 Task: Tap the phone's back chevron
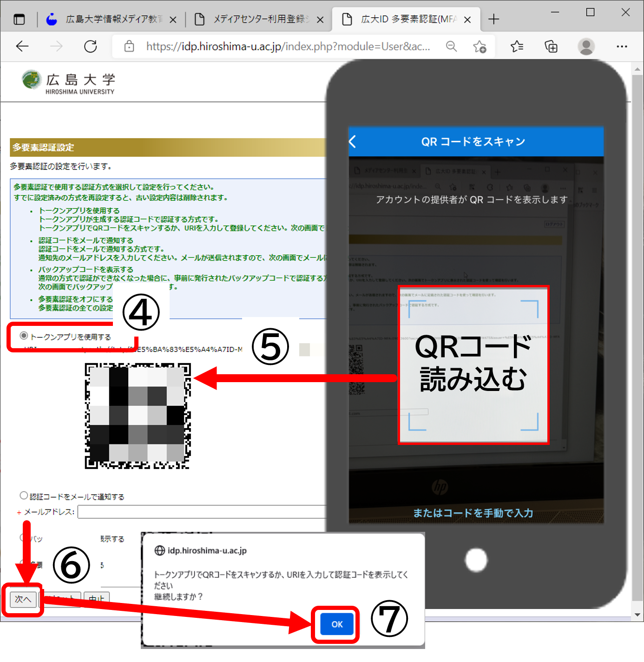point(353,142)
